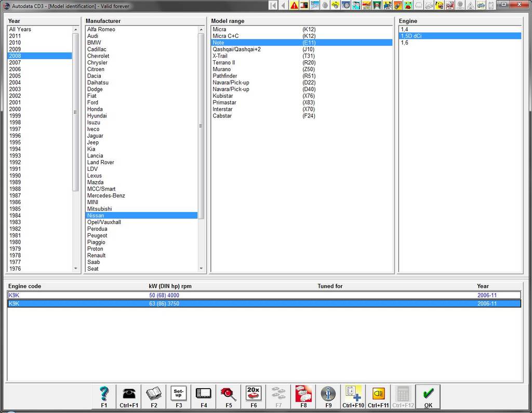The image size is (532, 413).
Task: Confirm selection with the green check OK button
Action: [428, 397]
